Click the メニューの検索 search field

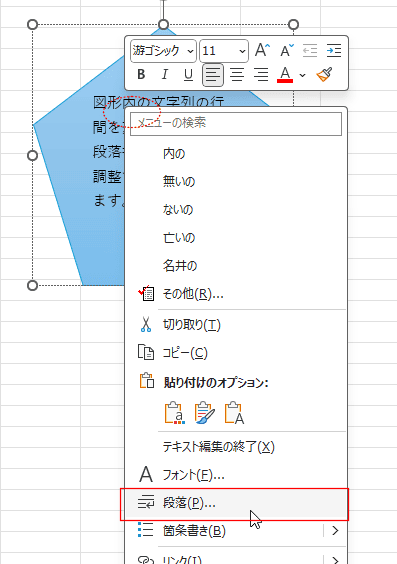236,123
